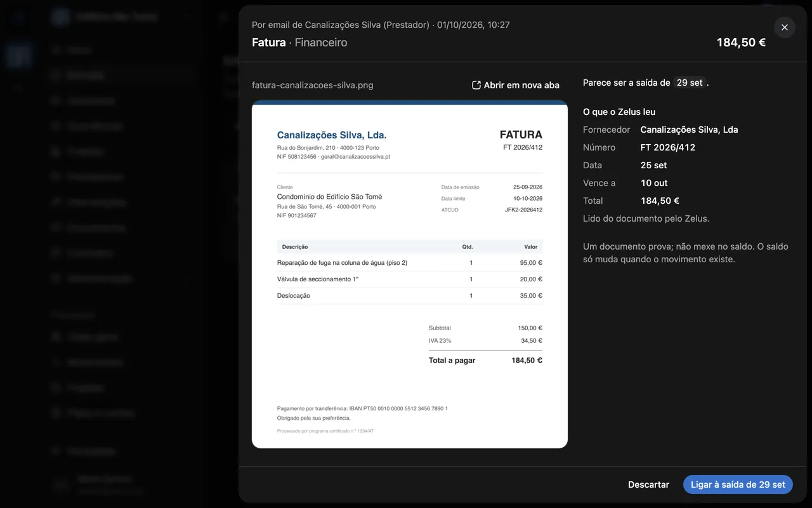812x508 pixels.
Task: Click client name "Condomínio do Edifício São Tomé"
Action: [x=329, y=197]
